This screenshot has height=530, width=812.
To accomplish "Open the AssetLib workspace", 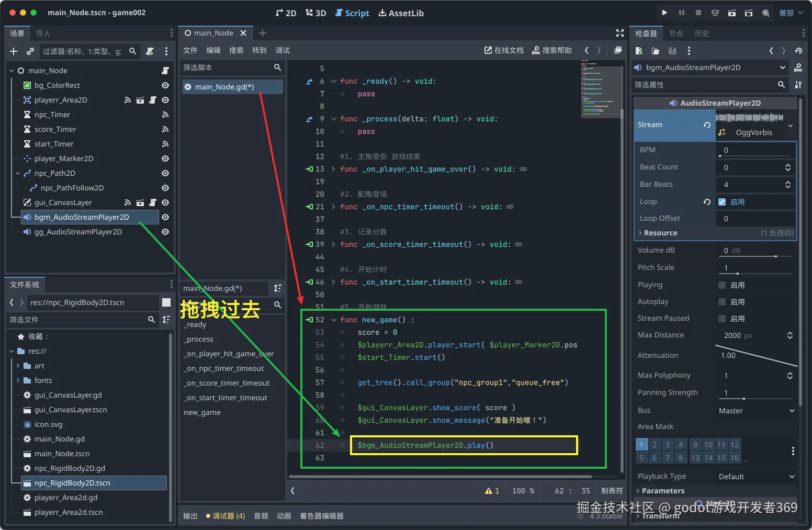I will coord(401,13).
